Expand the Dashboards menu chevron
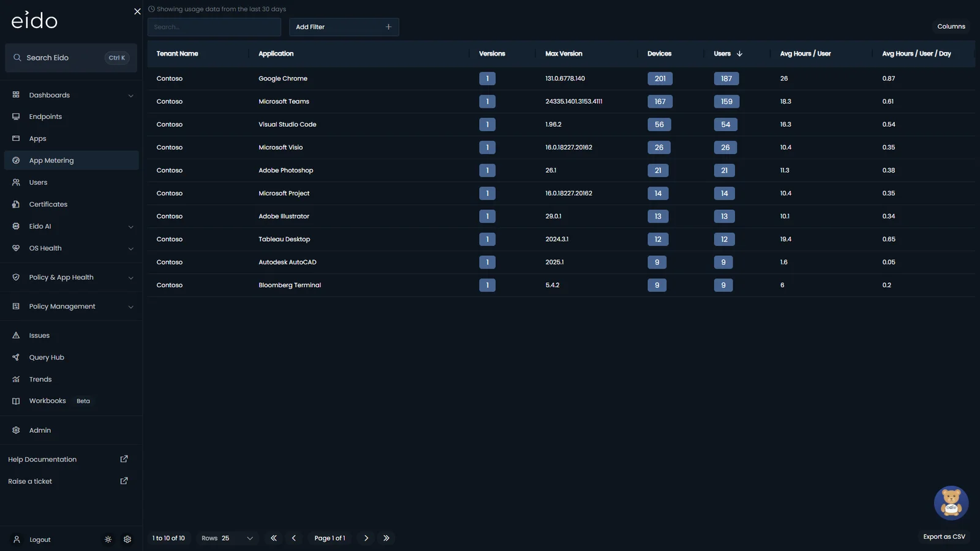 130,96
